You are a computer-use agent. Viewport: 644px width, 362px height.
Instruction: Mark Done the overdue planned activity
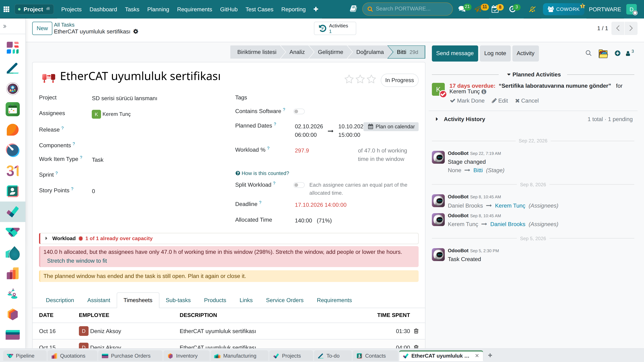click(467, 101)
